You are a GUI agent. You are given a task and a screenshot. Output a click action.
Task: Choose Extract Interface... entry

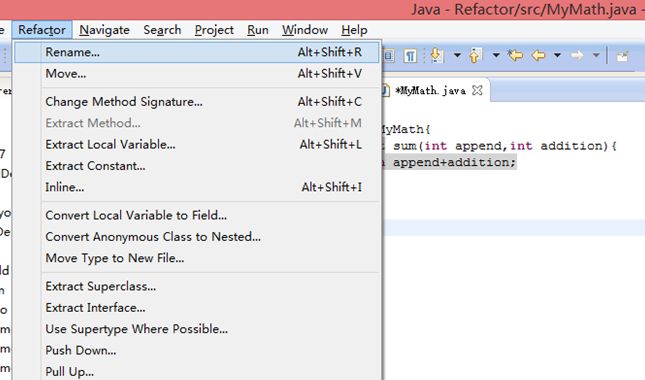(x=197, y=308)
